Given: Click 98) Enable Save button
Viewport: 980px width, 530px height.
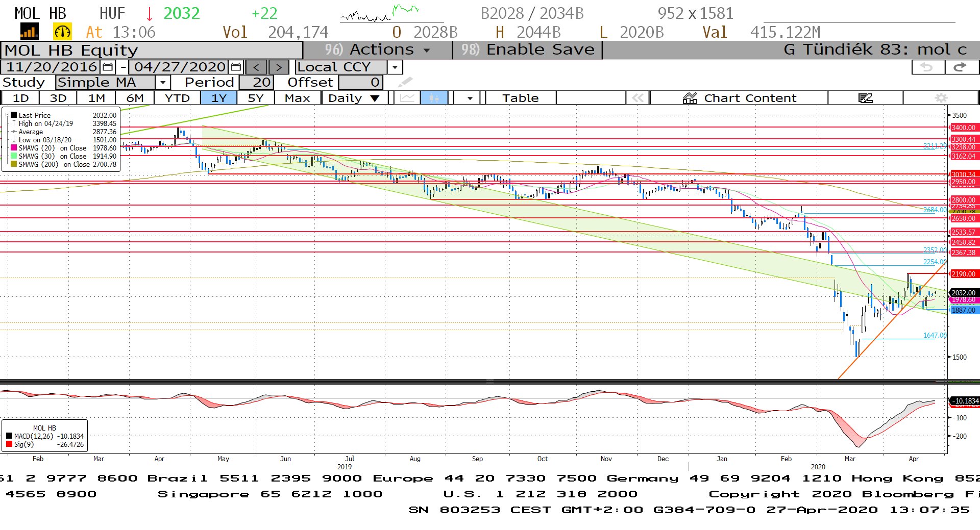Looking at the screenshot, I should tap(528, 49).
